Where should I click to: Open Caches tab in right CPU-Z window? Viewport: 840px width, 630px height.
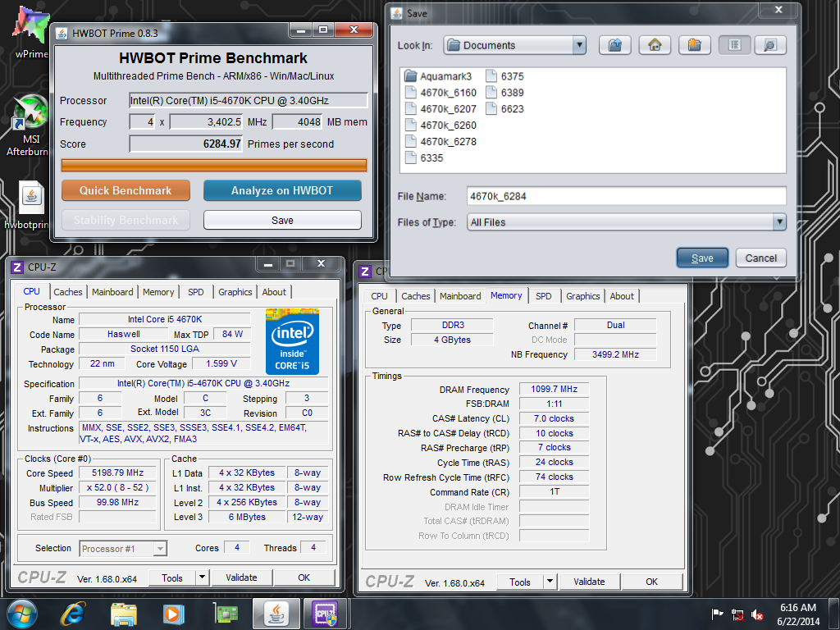point(416,296)
